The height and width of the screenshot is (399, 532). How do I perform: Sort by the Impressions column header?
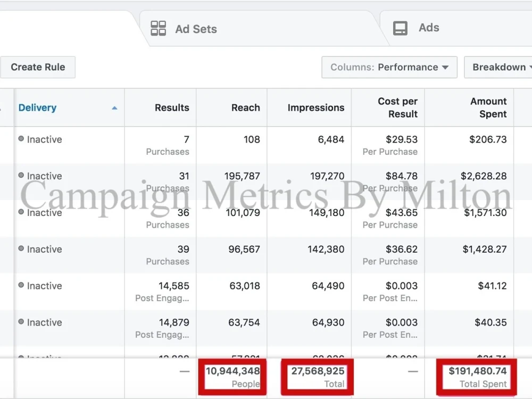[316, 107]
